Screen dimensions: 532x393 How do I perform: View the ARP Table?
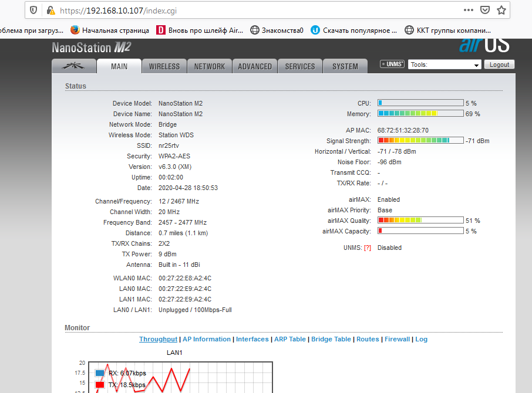click(289, 339)
